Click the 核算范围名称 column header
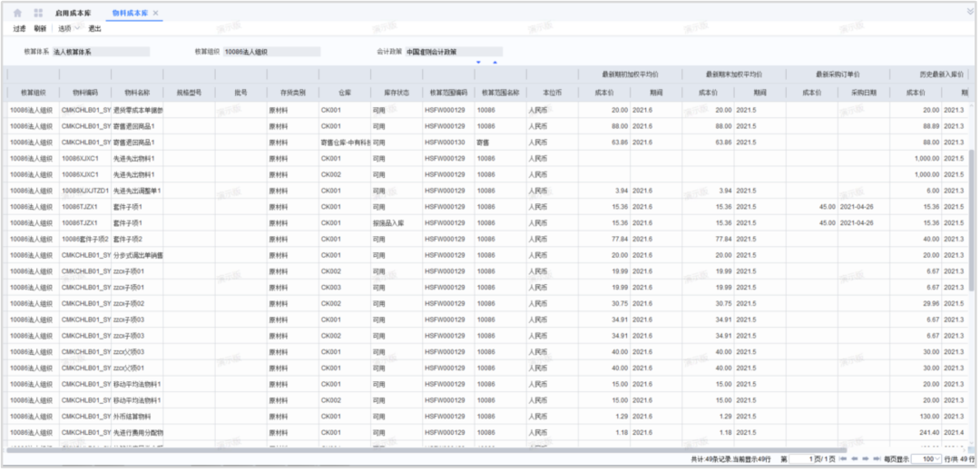The height and width of the screenshot is (472, 980). (500, 93)
